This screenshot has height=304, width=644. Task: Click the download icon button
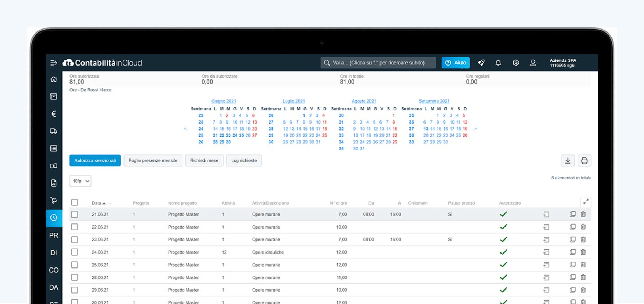click(568, 161)
